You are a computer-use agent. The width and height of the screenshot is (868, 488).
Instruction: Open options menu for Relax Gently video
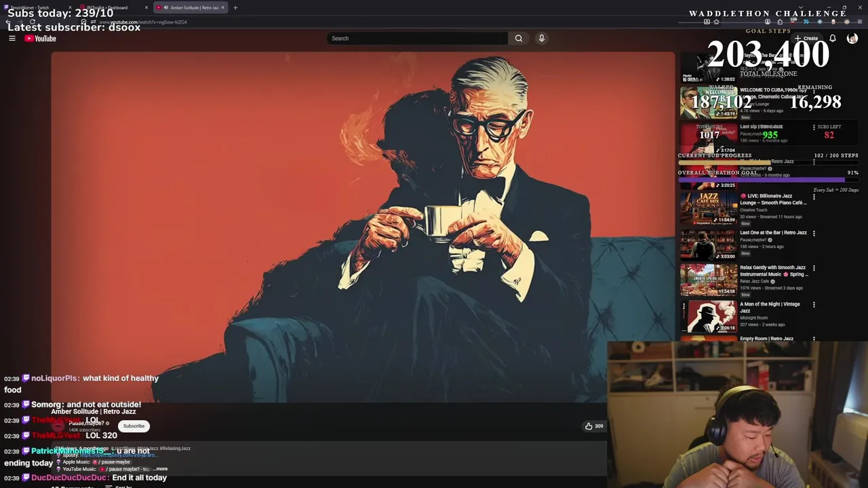(x=814, y=268)
